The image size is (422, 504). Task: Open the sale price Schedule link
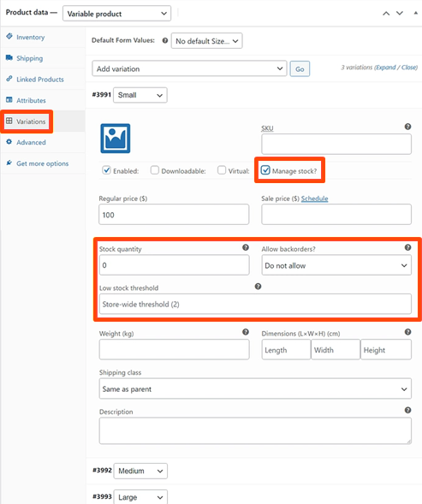314,199
